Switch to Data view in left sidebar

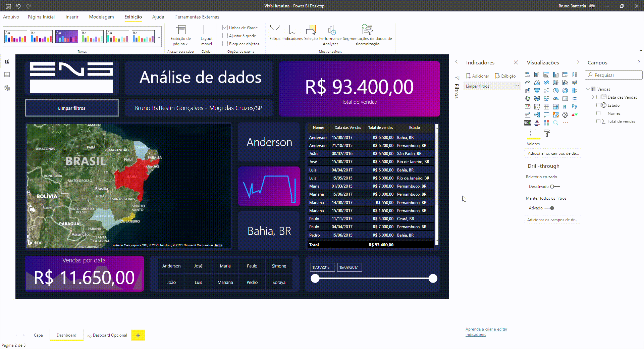point(7,74)
